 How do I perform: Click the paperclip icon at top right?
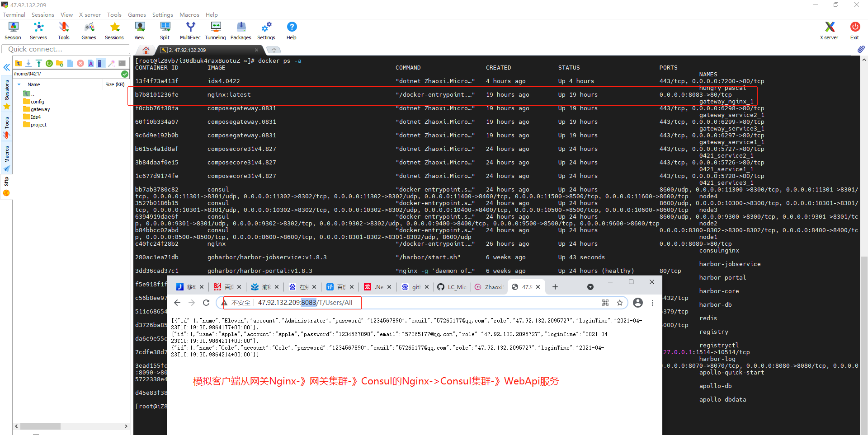click(x=861, y=49)
